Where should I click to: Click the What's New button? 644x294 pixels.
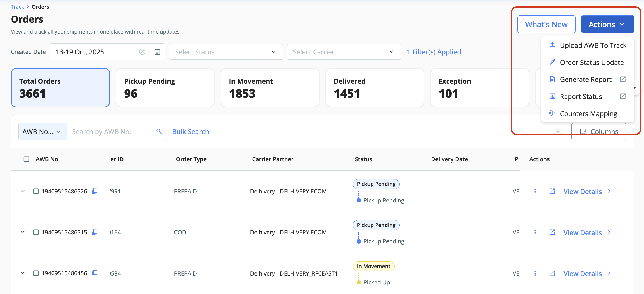[x=546, y=24]
